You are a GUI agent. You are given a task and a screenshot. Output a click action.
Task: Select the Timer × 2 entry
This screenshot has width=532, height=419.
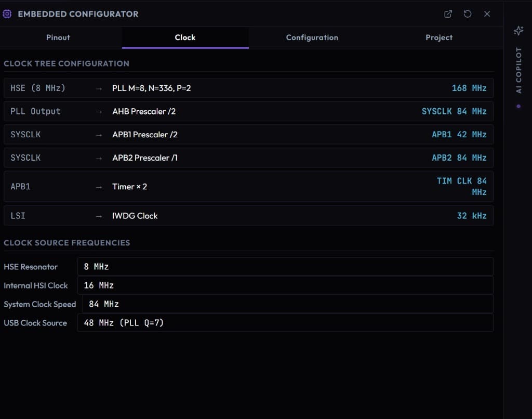tap(129, 187)
